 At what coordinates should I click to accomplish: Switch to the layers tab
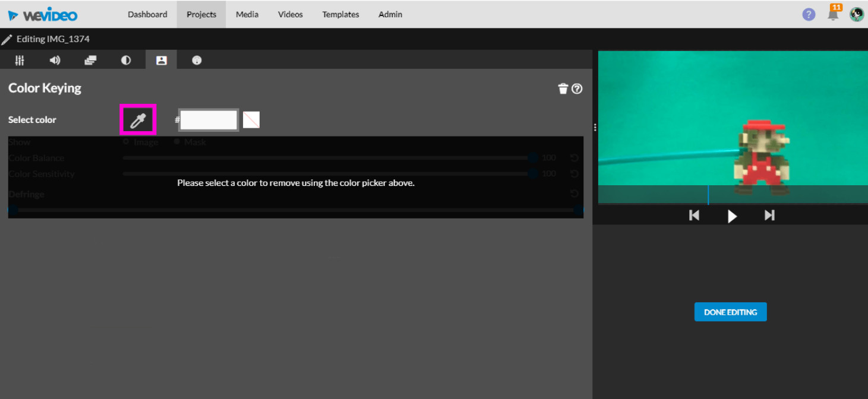tap(90, 60)
